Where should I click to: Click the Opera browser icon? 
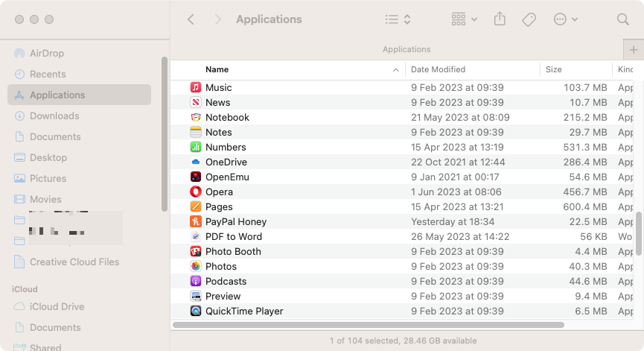coord(196,192)
